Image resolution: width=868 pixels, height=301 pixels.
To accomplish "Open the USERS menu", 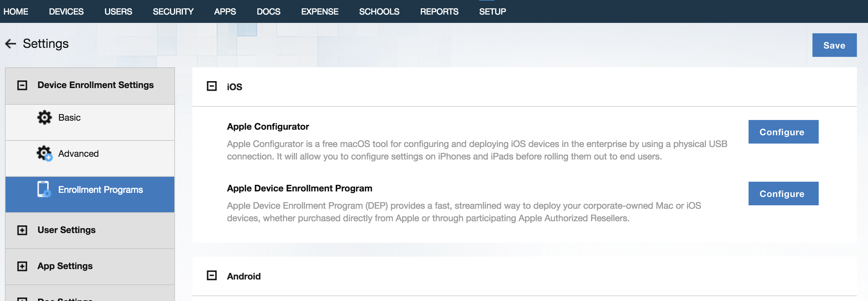I will coord(118,11).
